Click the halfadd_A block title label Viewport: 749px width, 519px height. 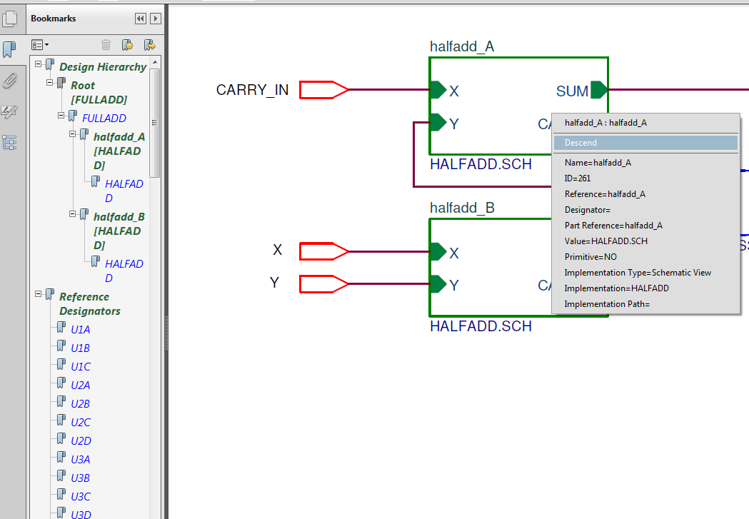[462, 46]
